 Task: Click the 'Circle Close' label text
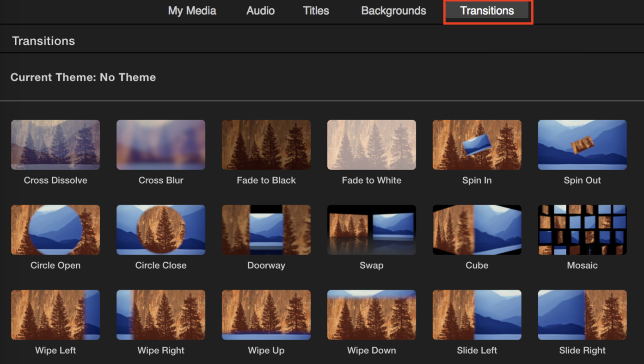pos(161,265)
